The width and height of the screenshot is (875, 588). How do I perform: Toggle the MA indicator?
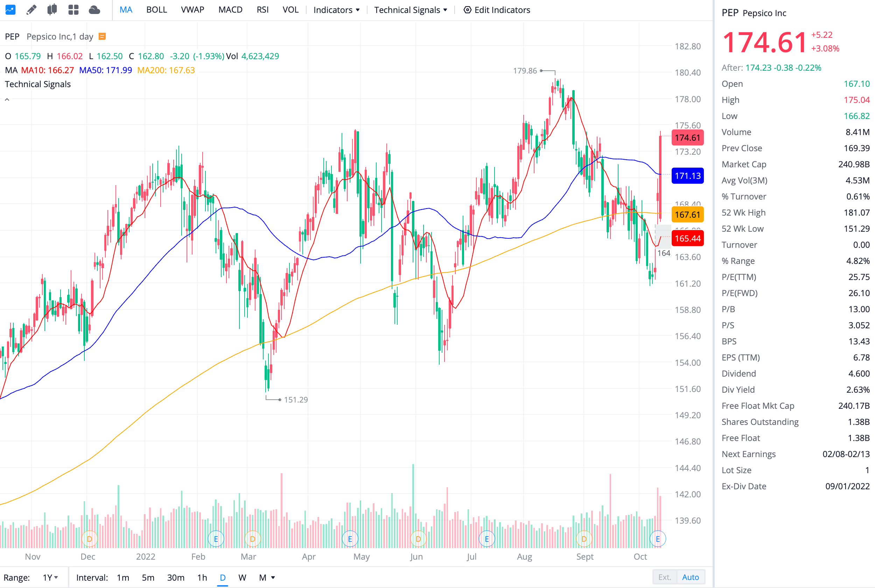[x=126, y=10]
